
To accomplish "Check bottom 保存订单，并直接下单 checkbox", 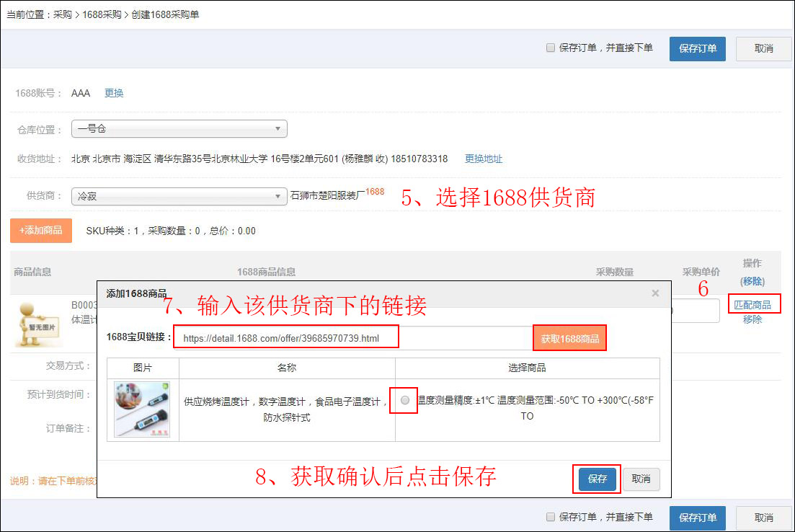I will pyautogui.click(x=551, y=517).
